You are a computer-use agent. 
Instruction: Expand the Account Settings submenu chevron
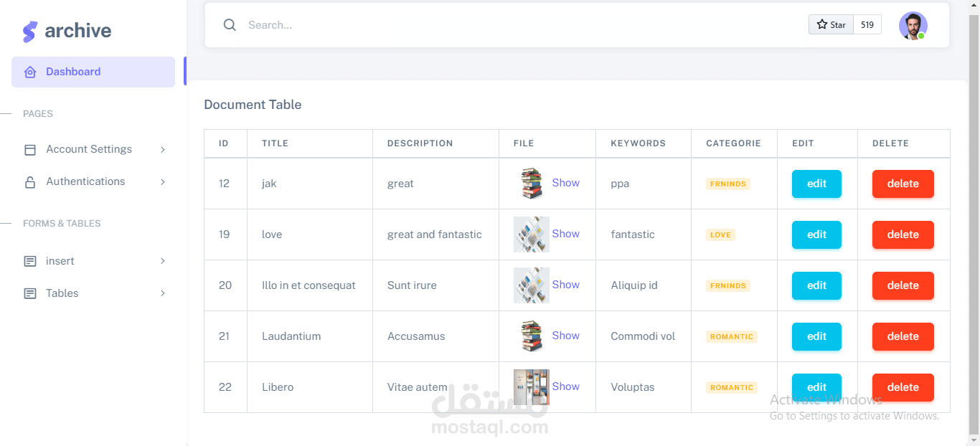pos(163,150)
